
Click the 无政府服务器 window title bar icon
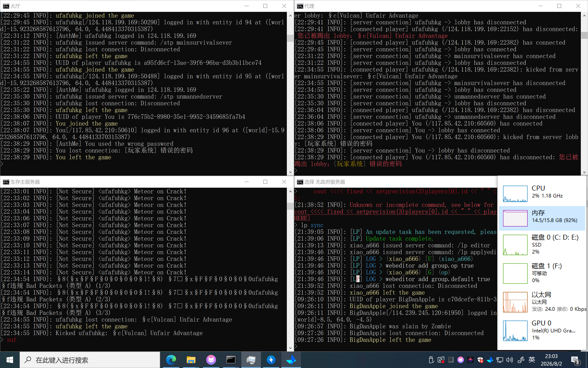[300, 182]
